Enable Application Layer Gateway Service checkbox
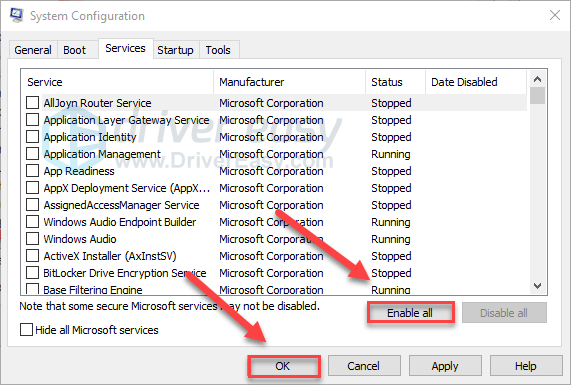Image resolution: width=571 pixels, height=385 pixels. pos(32,120)
